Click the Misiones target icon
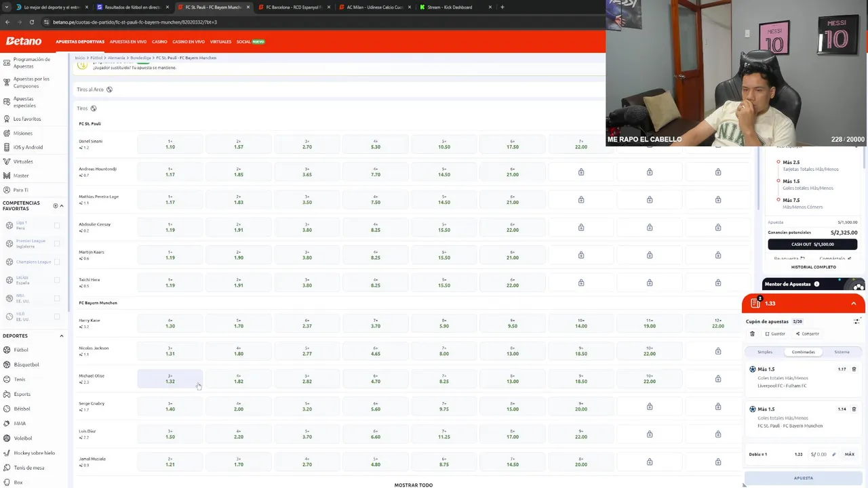868x488 pixels. click(6, 133)
